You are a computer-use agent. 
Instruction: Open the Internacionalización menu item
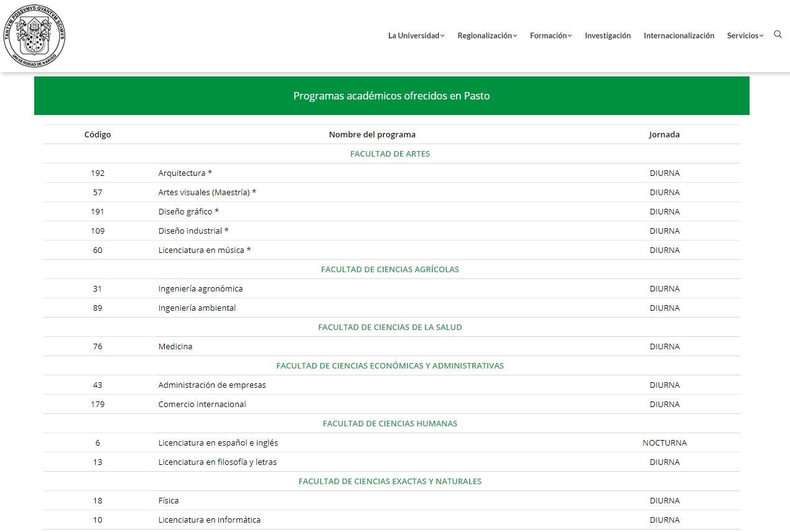(x=679, y=35)
